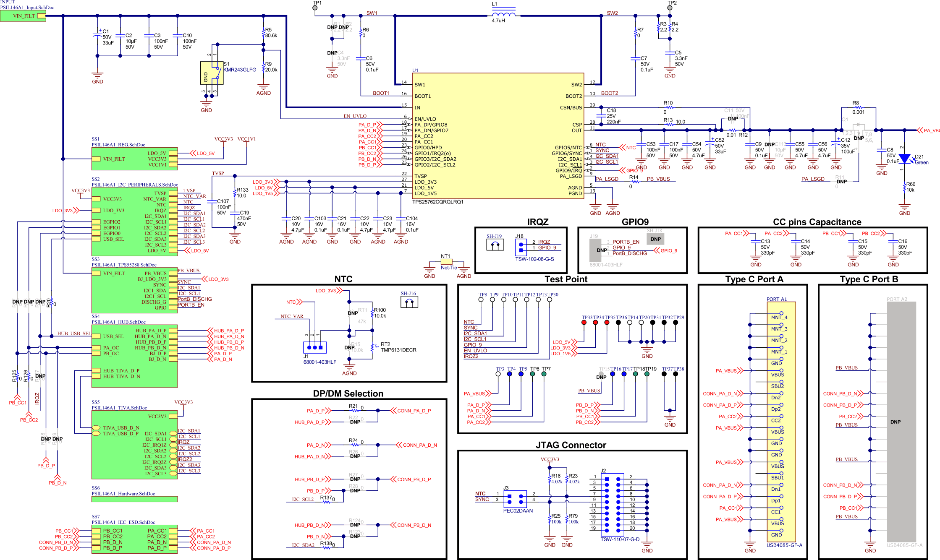Click the SW2 net label
Viewport: 940px width, 560px height.
pyautogui.click(x=613, y=13)
